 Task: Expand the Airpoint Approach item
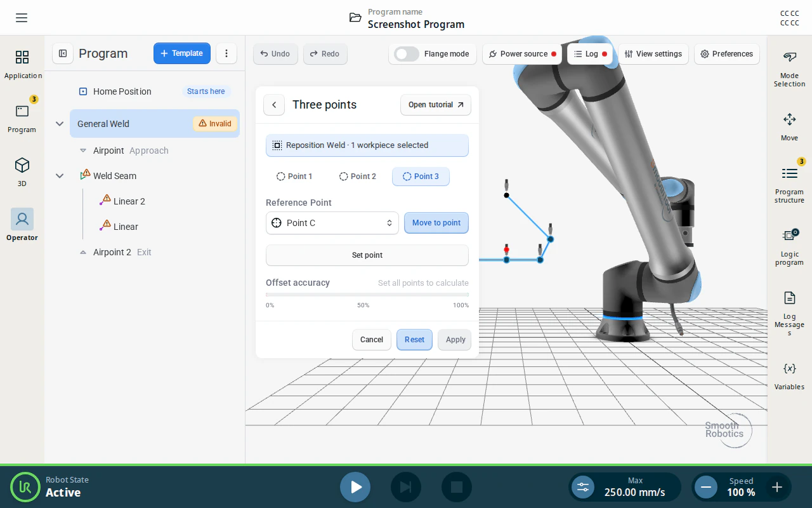pyautogui.click(x=83, y=150)
